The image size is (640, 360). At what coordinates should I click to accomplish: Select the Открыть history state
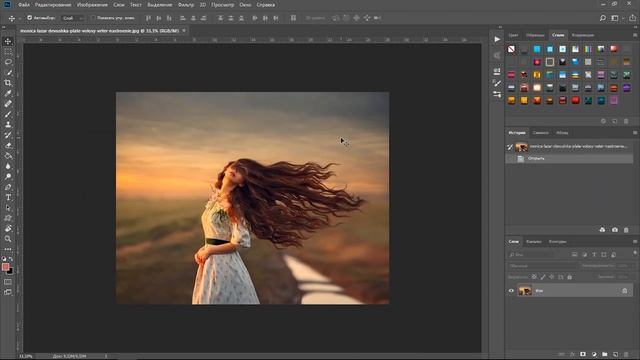[x=570, y=158]
